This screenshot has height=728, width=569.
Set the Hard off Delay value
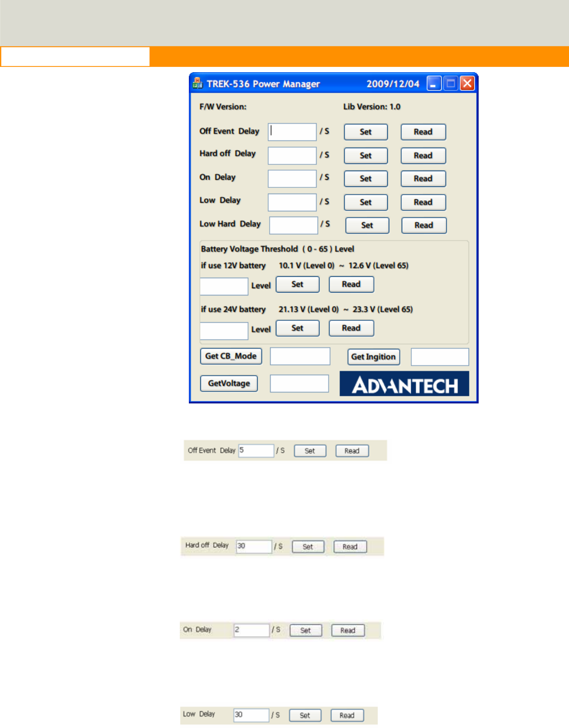point(366,155)
